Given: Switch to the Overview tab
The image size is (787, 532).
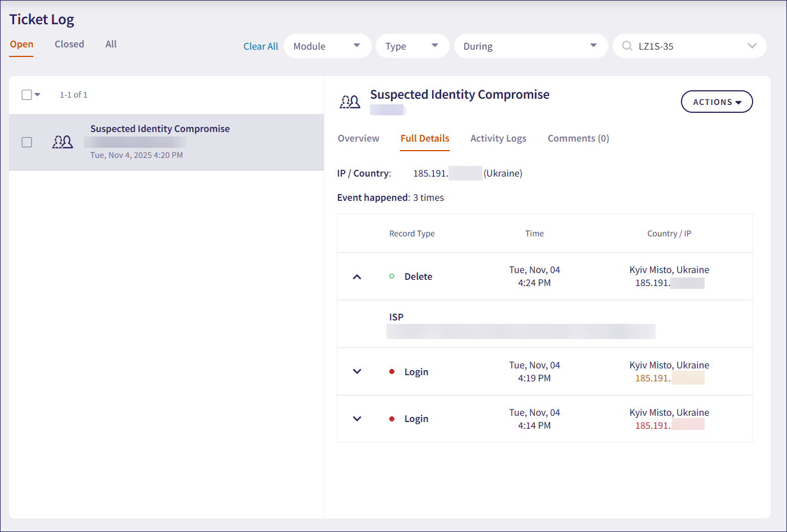Looking at the screenshot, I should tap(358, 138).
